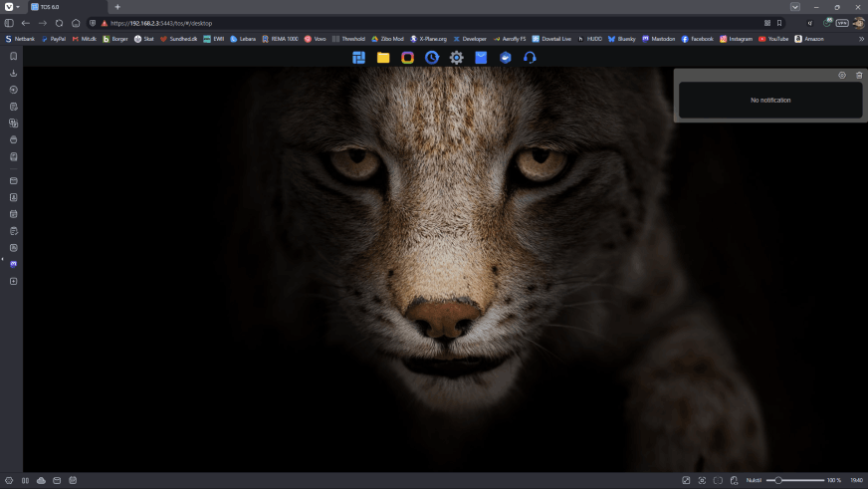
Task: Open the REMA 1000 bookmark
Action: [x=280, y=39]
